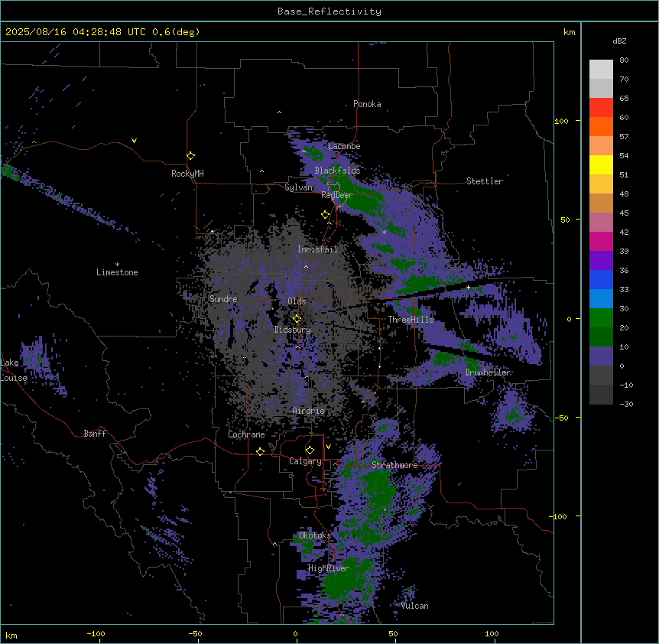Click the Ponoka city label

[367, 104]
